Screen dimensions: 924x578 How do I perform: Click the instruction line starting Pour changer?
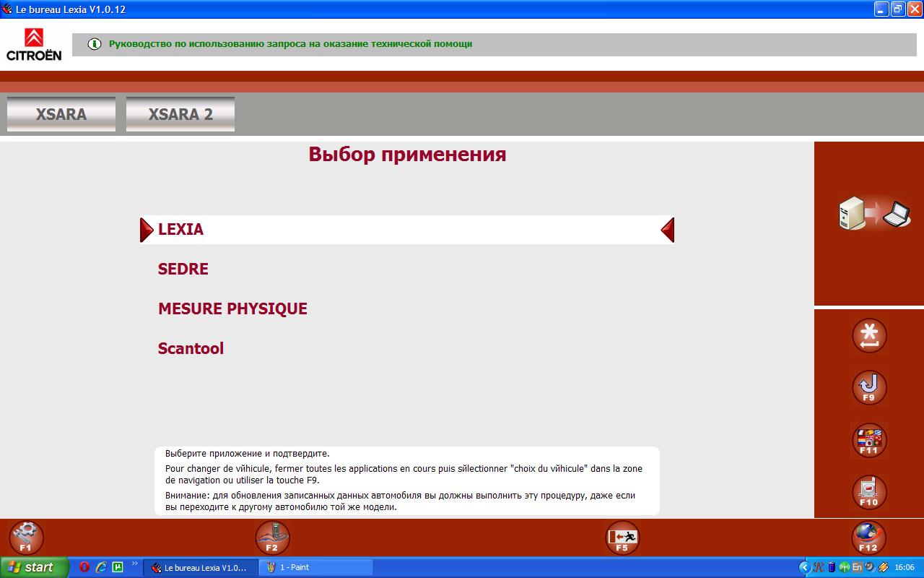click(404, 474)
